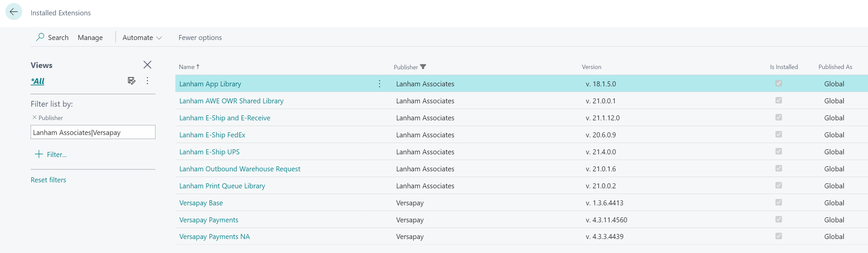The height and width of the screenshot is (253, 868).
Task: Click Fewer options in the action bar
Action: coord(200,37)
